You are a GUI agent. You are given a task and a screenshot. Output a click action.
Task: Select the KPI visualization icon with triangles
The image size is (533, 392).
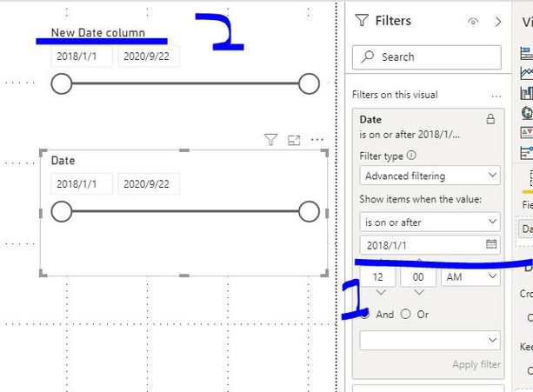(x=527, y=132)
